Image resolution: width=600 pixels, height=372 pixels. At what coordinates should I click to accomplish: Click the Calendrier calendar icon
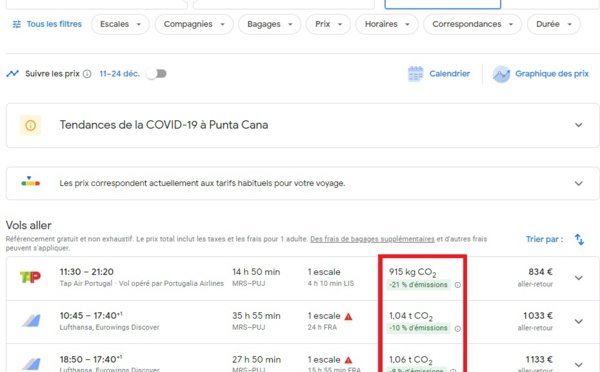(416, 74)
